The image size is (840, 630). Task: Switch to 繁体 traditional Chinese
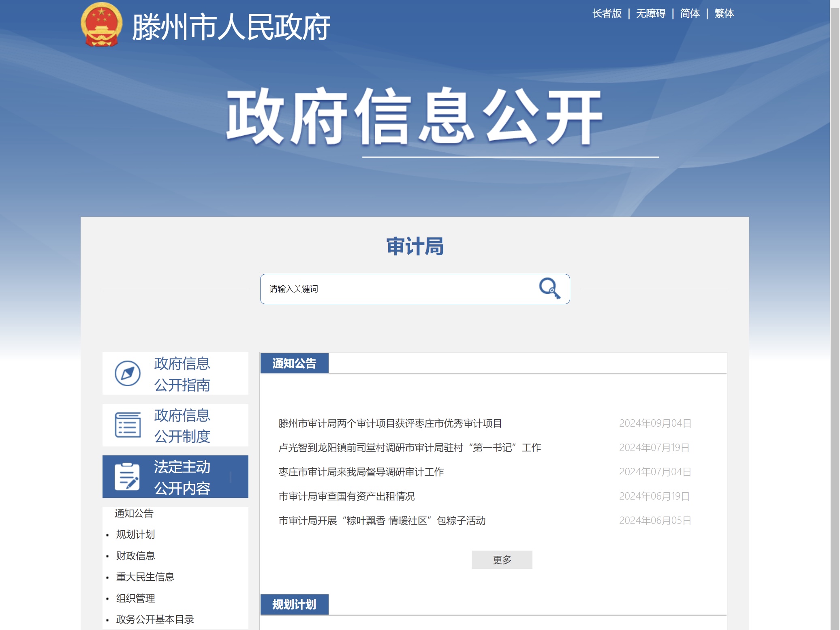coord(724,13)
